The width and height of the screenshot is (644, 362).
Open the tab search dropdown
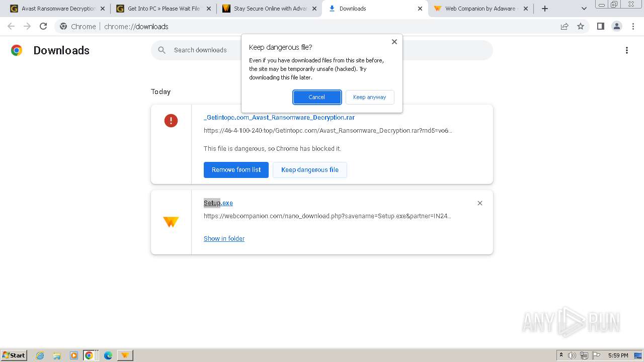(x=584, y=9)
